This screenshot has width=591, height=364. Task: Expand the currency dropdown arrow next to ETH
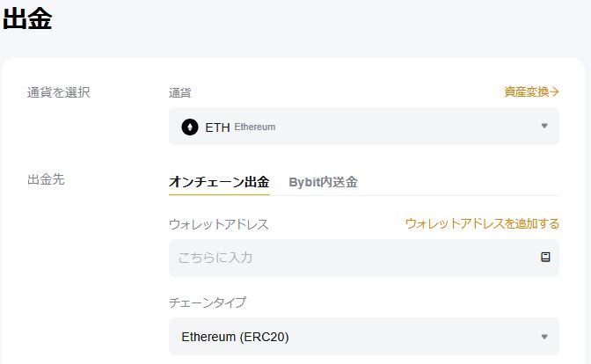coord(544,127)
